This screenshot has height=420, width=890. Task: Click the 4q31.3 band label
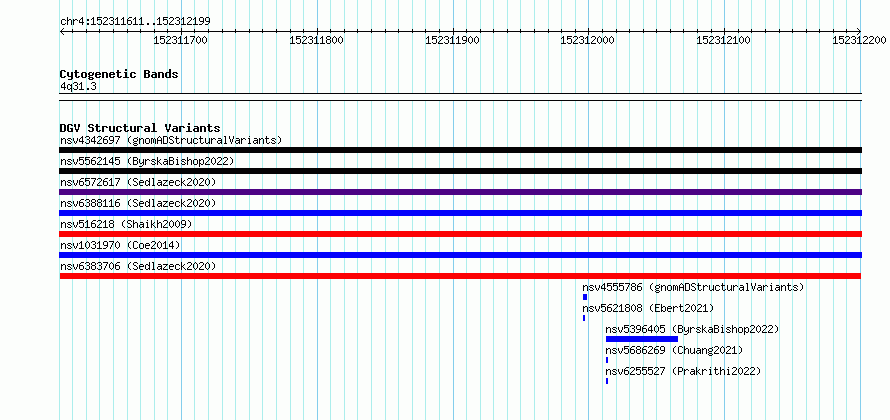(78, 86)
